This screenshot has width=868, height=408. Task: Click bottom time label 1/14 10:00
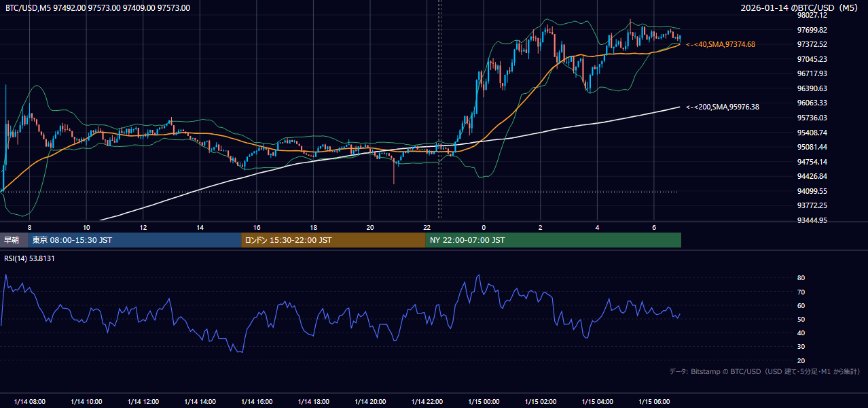(x=86, y=401)
